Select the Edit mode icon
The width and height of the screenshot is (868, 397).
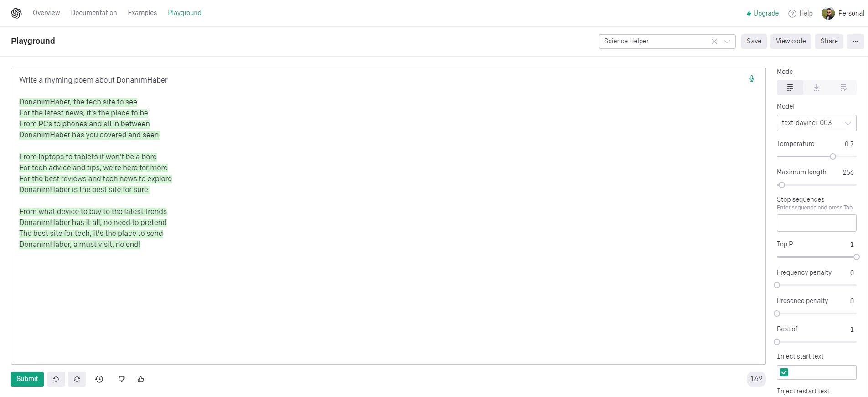click(x=843, y=88)
